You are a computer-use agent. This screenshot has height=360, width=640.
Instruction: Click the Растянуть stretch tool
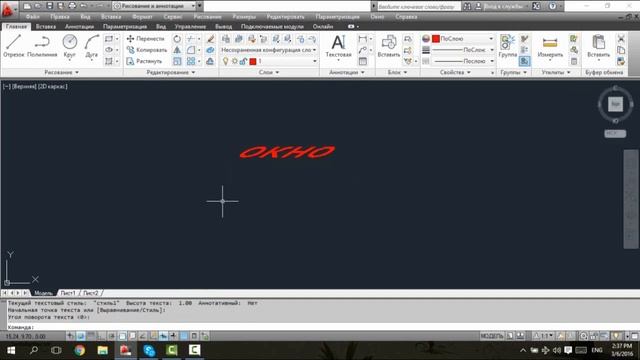(144, 61)
